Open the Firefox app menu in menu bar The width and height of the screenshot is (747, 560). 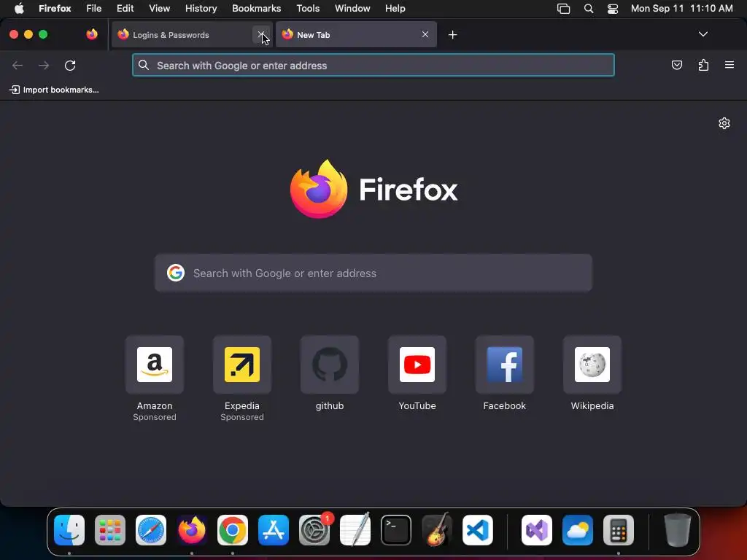point(55,9)
